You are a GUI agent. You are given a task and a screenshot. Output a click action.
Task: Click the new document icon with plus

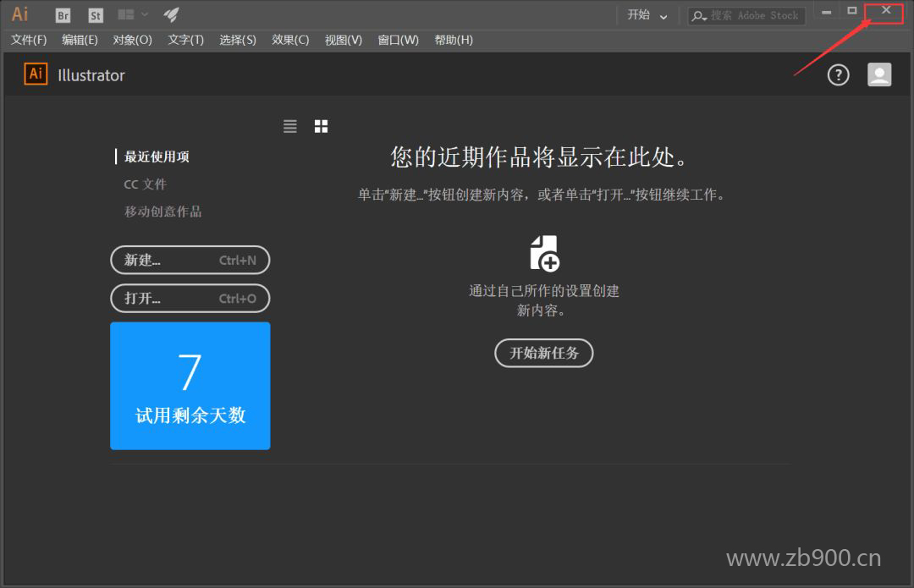pos(544,253)
